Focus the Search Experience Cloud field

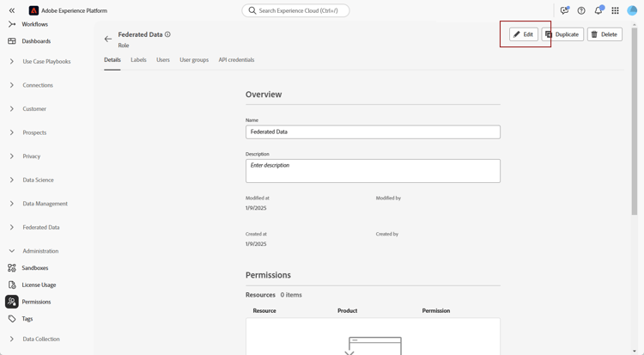[296, 10]
